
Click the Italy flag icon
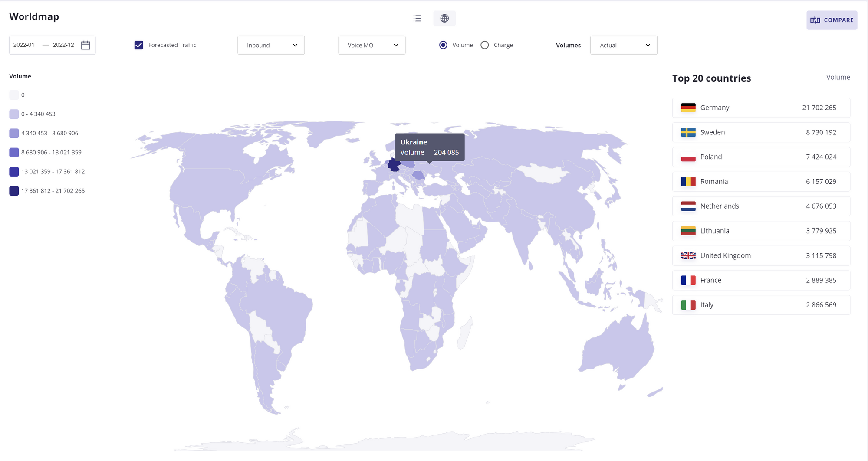pyautogui.click(x=688, y=305)
